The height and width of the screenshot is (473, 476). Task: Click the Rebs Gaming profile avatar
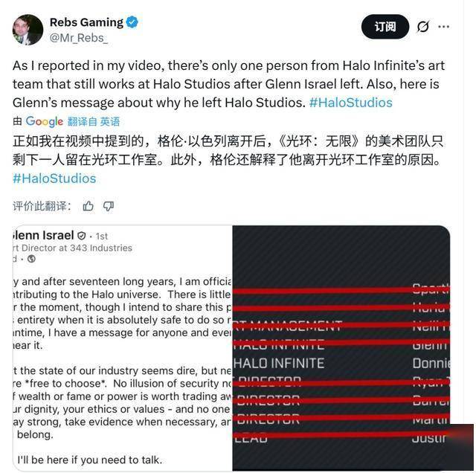(x=28, y=30)
